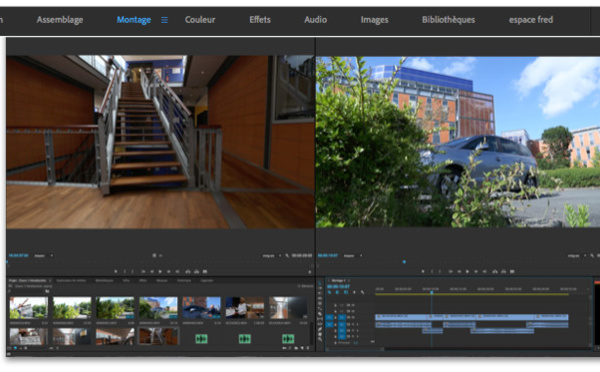Open the Program monitor zoom level dropdown
Image resolution: width=600 pixels, height=372 pixels.
pyautogui.click(x=352, y=256)
